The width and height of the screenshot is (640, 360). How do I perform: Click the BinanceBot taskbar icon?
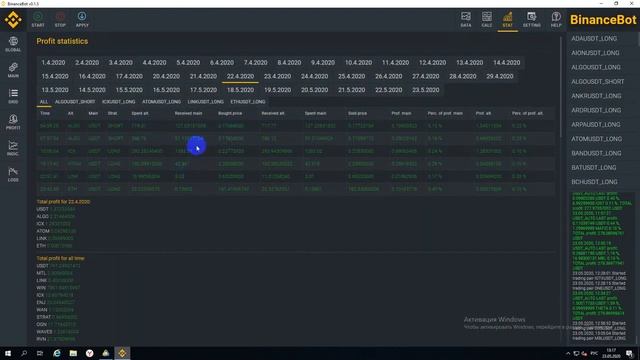122,353
